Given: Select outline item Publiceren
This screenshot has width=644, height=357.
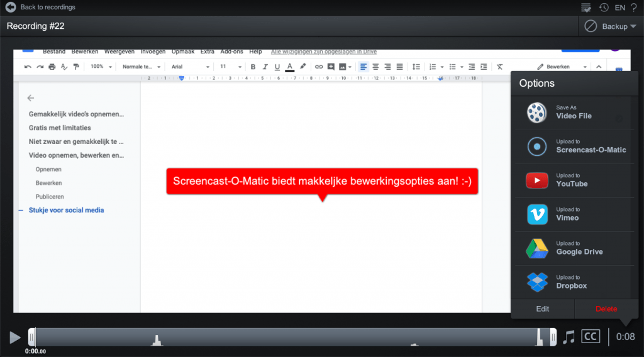Looking at the screenshot, I should tap(50, 197).
